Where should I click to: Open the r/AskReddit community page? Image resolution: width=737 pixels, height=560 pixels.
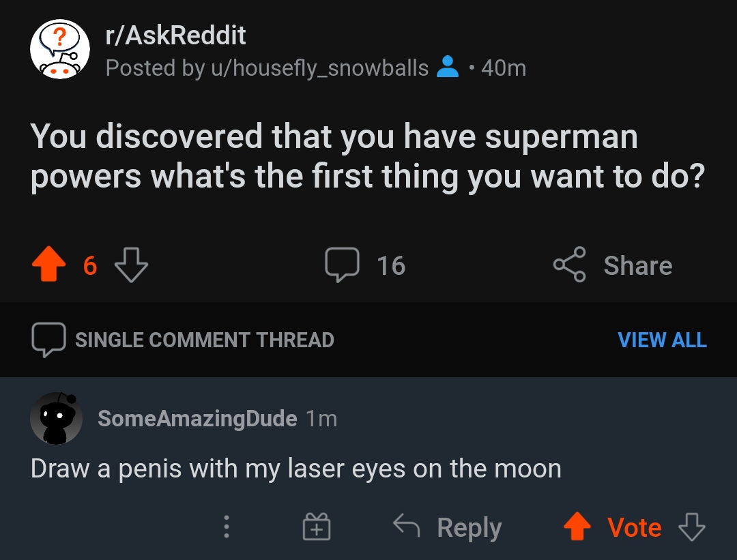pos(176,35)
